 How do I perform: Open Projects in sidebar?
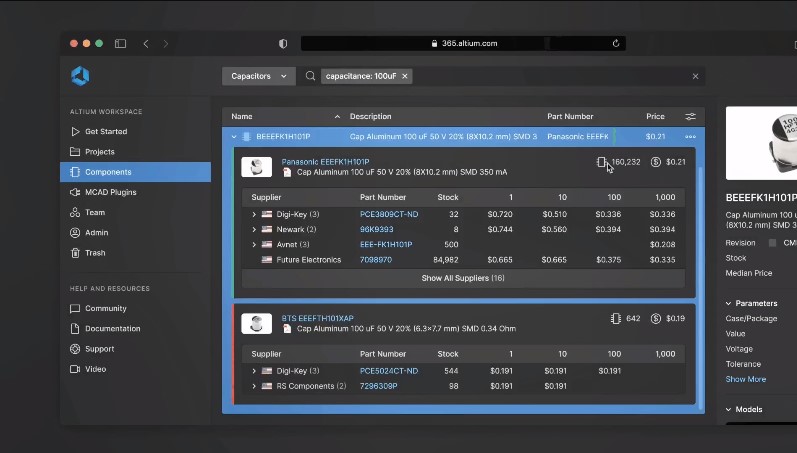pyautogui.click(x=135, y=152)
